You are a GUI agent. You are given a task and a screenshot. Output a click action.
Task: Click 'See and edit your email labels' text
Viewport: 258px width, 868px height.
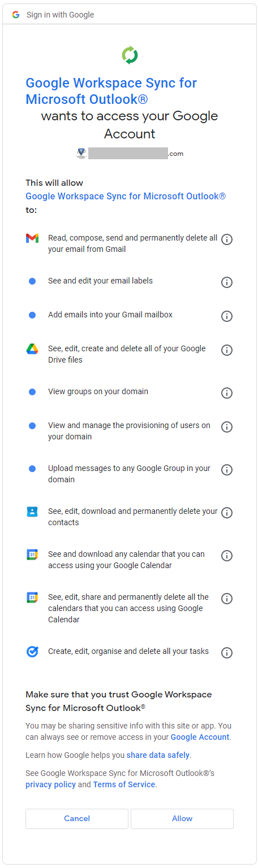(x=100, y=281)
